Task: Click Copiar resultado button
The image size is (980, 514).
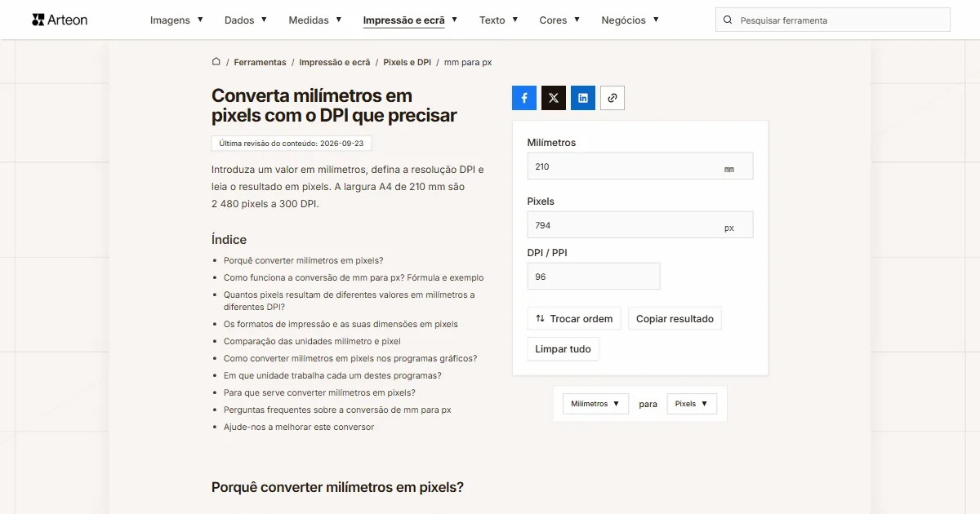Action: tap(675, 319)
